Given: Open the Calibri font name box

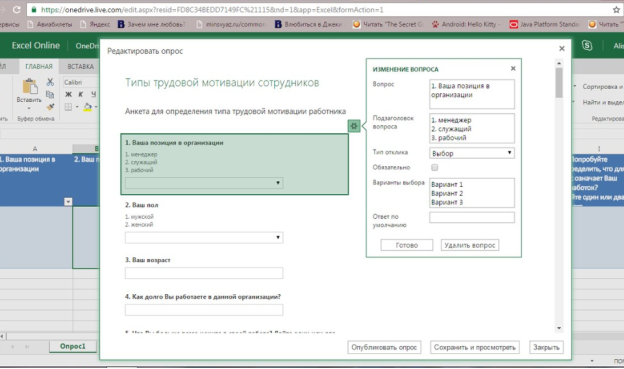Looking at the screenshot, I should [x=81, y=82].
